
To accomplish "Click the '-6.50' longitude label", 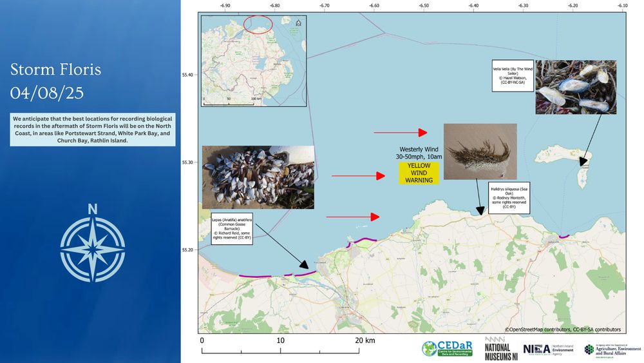I will (424, 6).
